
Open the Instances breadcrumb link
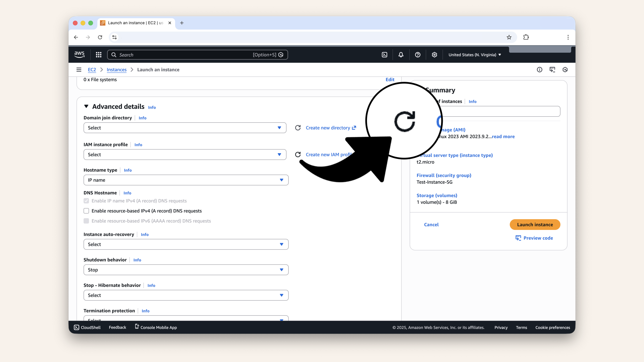[x=116, y=70]
